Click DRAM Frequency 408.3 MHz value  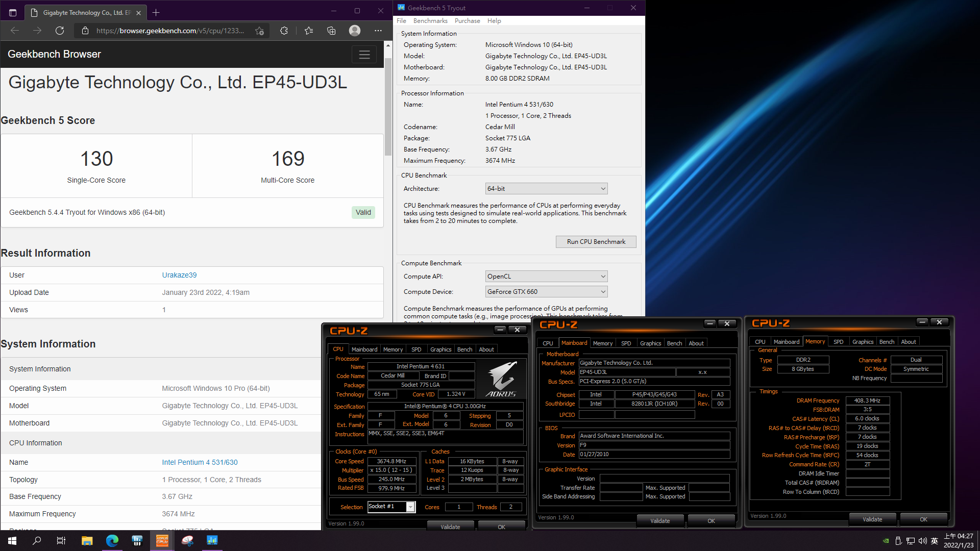click(868, 400)
